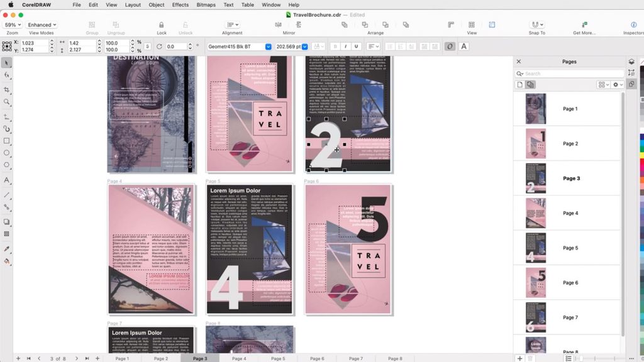Open the font size dropdown
Screen dimensions: 644x362
click(304, 46)
